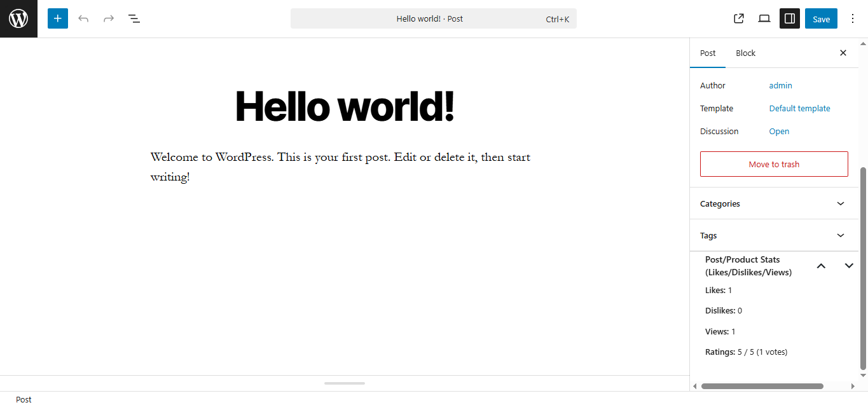Click the Discussion label
Viewport: 868px width, 405px height.
coord(719,131)
